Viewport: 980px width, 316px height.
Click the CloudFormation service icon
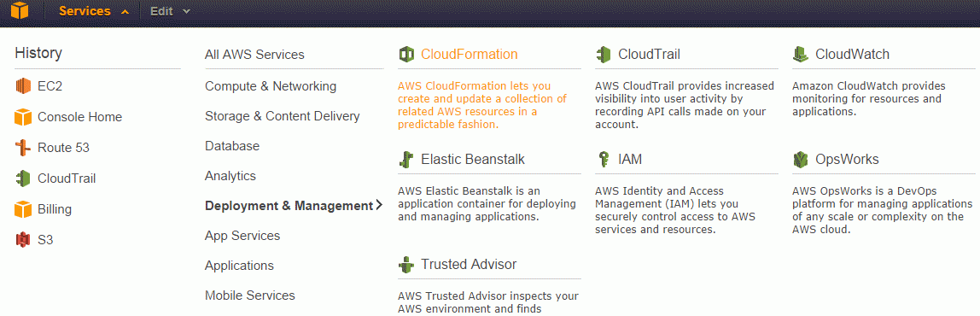406,55
